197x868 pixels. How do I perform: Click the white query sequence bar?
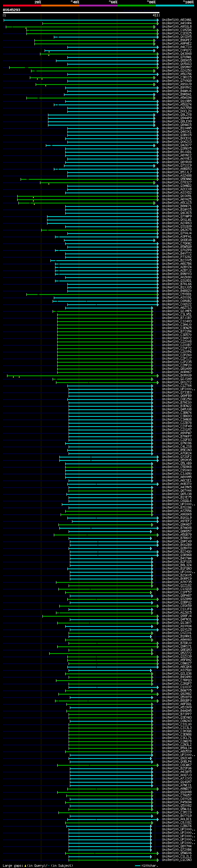81,13
